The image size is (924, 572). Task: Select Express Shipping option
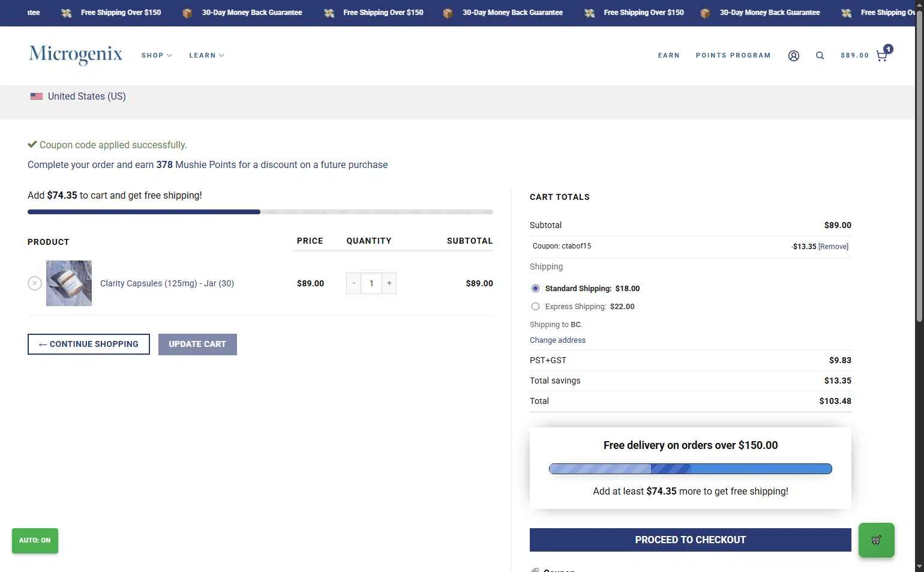[x=535, y=307]
